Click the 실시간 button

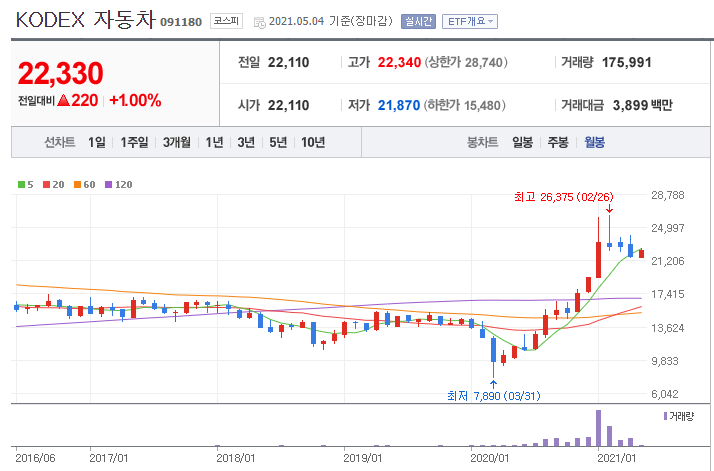[418, 21]
